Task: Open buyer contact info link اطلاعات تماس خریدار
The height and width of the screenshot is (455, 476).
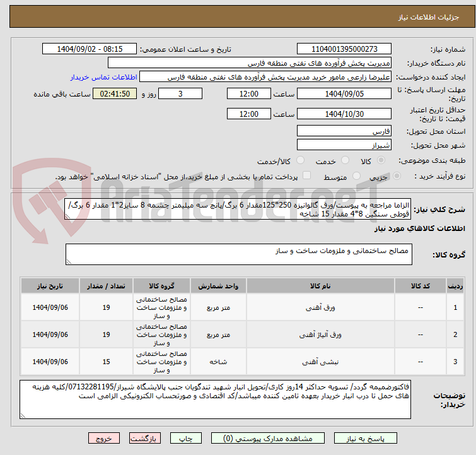Action: click(104, 77)
